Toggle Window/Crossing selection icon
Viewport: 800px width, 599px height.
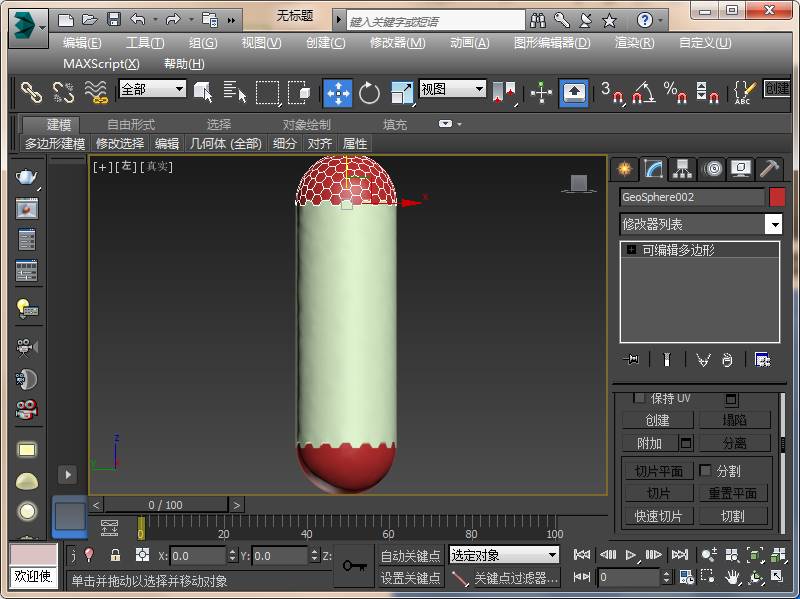pos(299,92)
